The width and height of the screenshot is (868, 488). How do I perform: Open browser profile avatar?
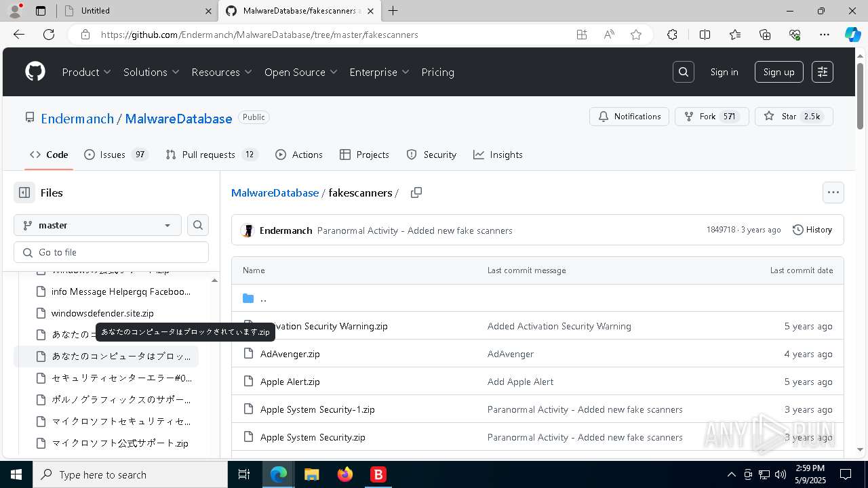tap(15, 11)
